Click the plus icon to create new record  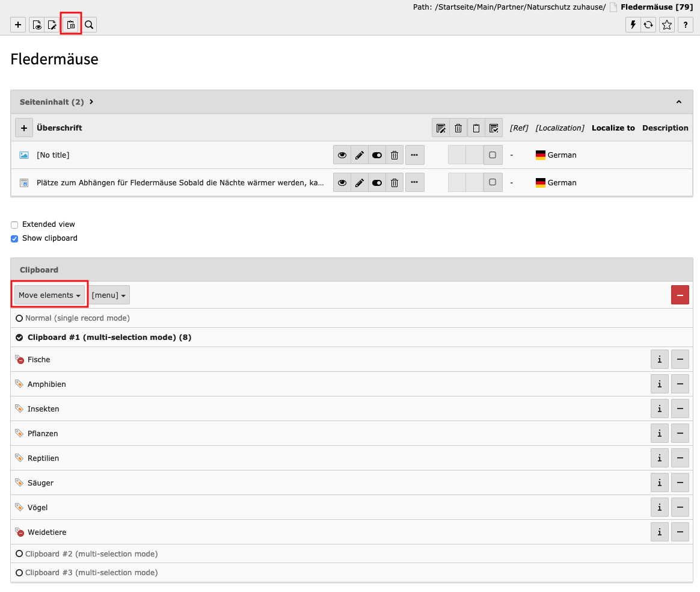(x=18, y=25)
